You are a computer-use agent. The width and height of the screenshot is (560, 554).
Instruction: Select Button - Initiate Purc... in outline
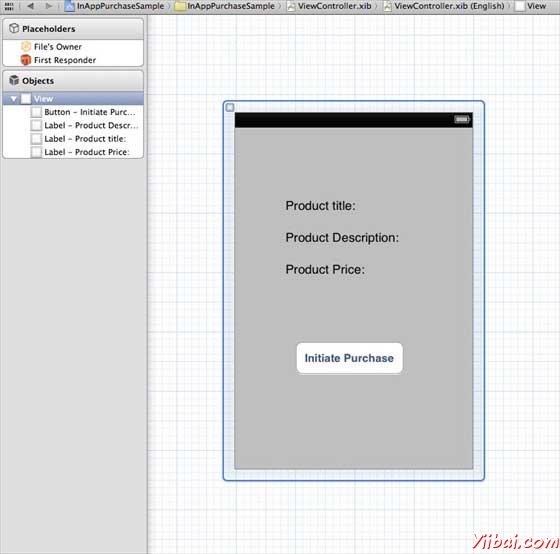pos(73,112)
